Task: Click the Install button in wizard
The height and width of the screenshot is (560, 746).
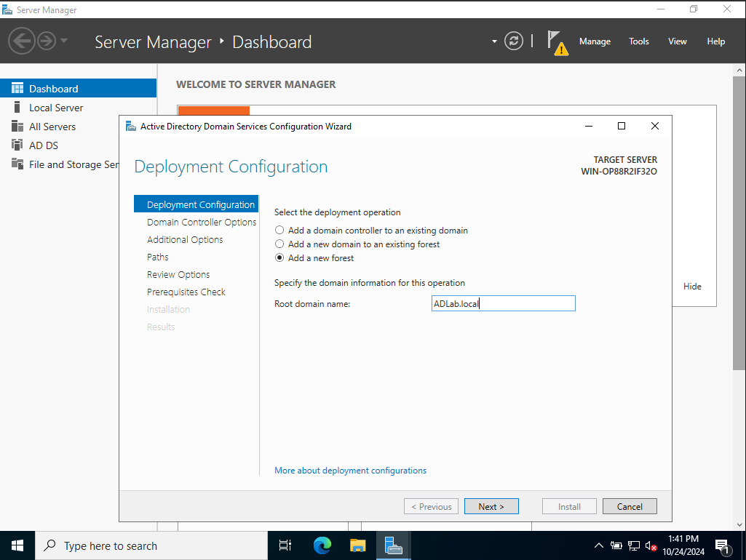Action: tap(569, 506)
